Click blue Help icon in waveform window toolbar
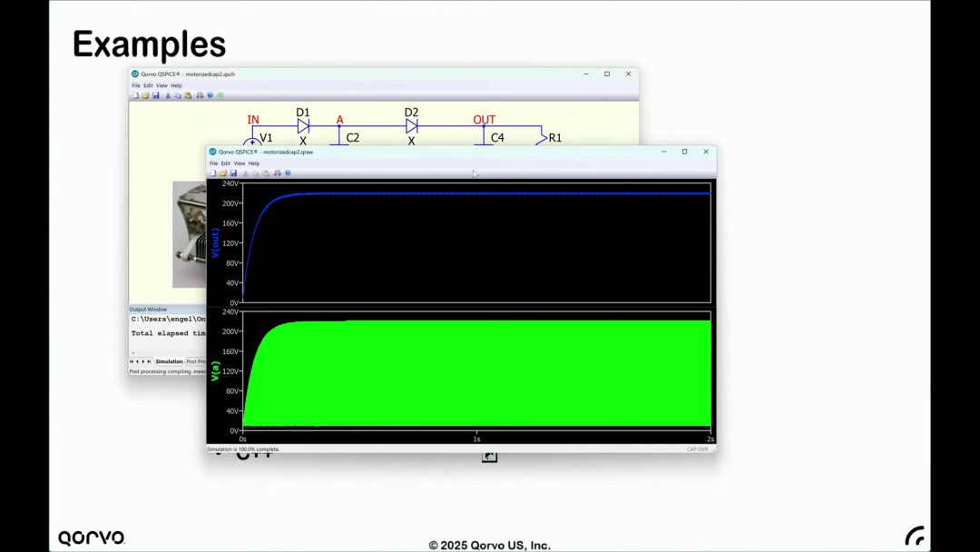This screenshot has width=980, height=552. 288,173
